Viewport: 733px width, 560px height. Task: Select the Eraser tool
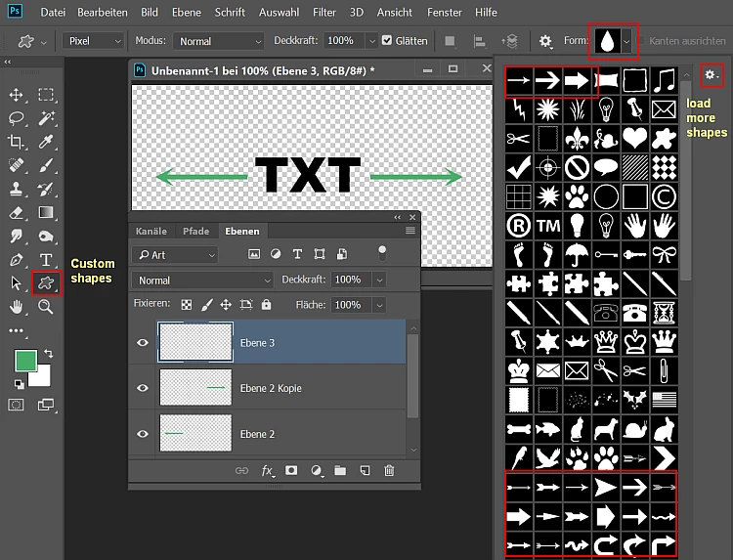coord(16,212)
